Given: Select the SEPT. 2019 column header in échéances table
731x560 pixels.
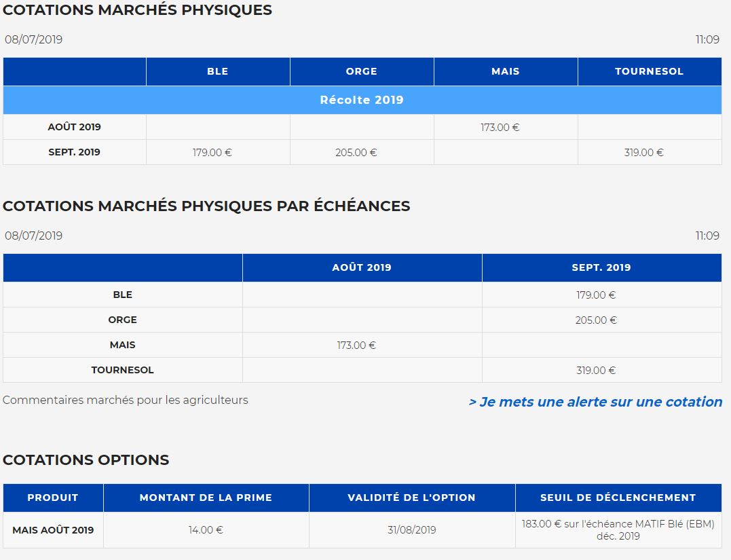Looking at the screenshot, I should click(601, 267).
